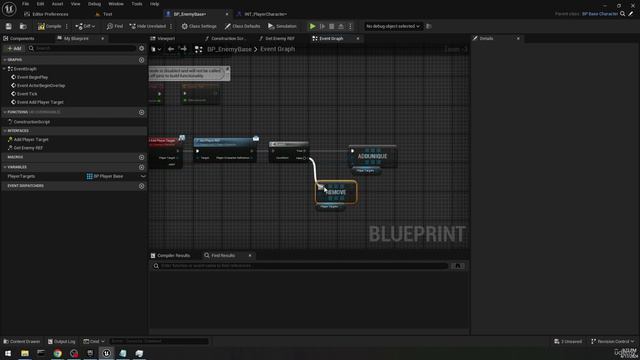
Task: Add a new graph with plus icon
Action: [142, 60]
